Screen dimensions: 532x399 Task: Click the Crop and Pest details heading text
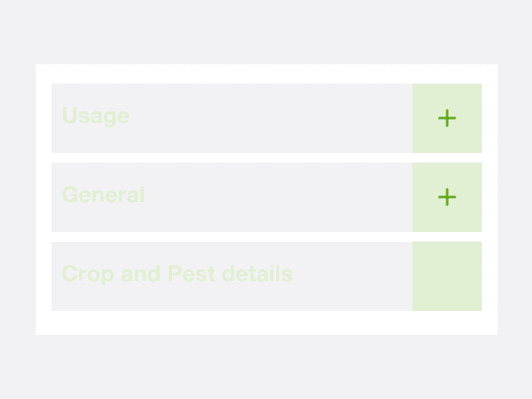click(177, 273)
